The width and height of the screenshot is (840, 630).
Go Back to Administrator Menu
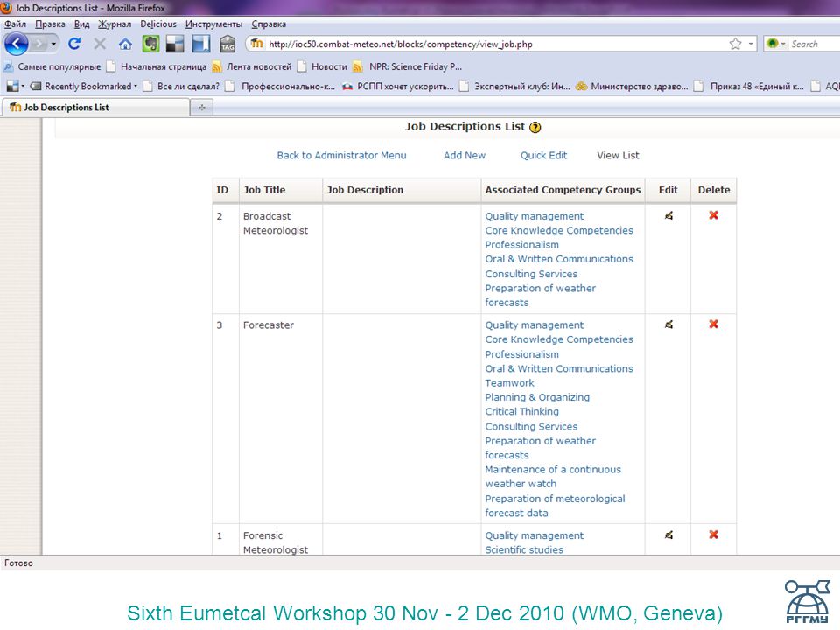coord(342,156)
